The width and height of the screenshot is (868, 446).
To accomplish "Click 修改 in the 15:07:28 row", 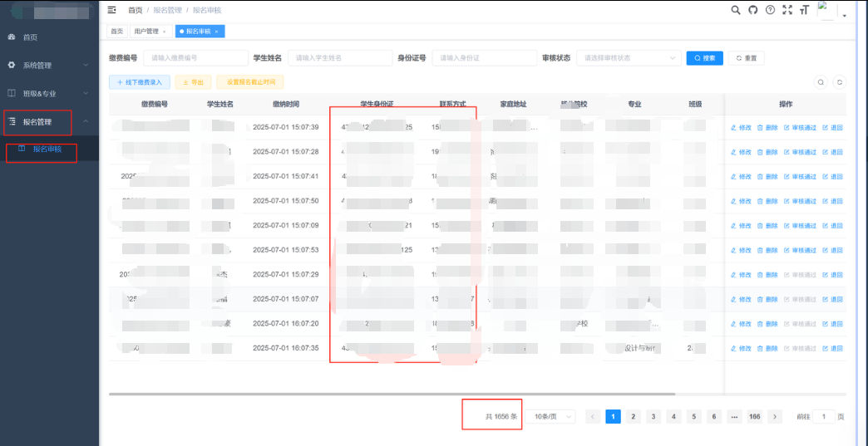I will [x=742, y=152].
